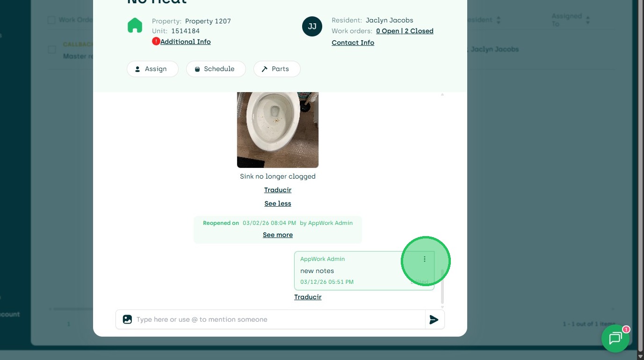This screenshot has height=360, width=644.
Task: Open the chat support widget
Action: (615, 338)
